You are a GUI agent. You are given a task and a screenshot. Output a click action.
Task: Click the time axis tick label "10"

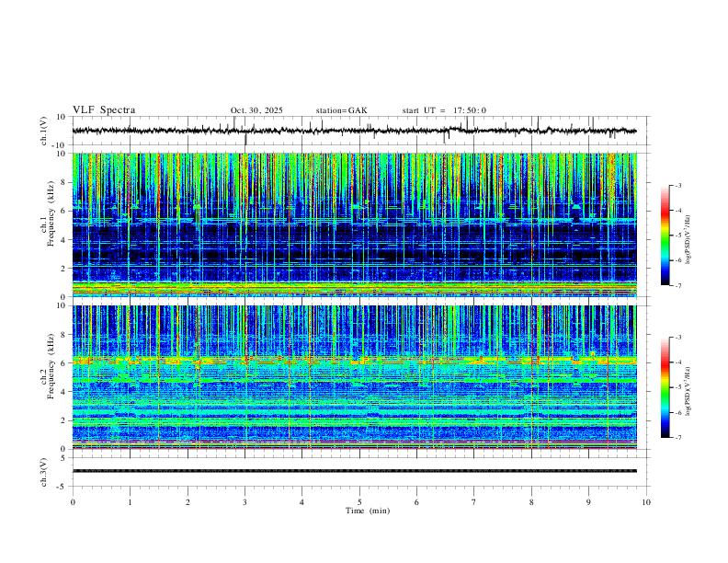[x=646, y=502]
